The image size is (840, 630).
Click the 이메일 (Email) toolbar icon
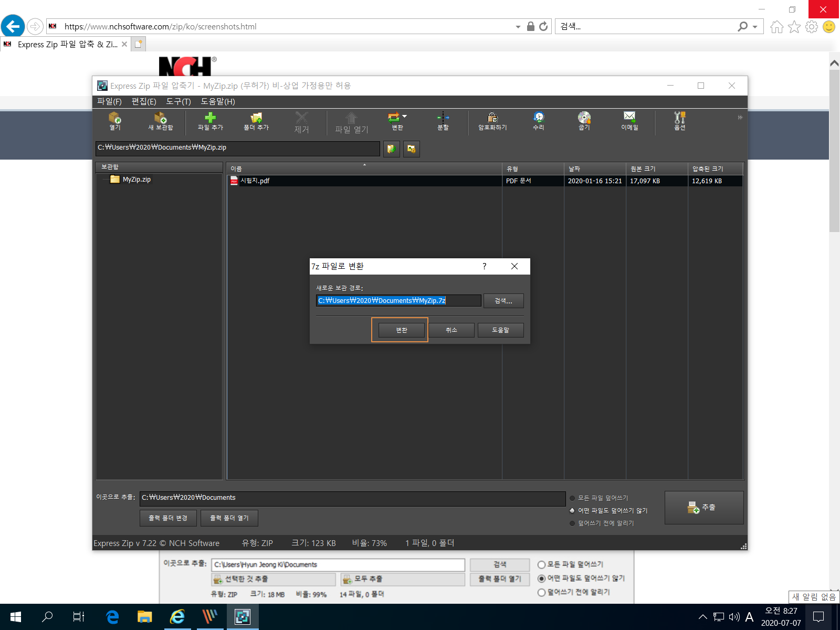[629, 121]
